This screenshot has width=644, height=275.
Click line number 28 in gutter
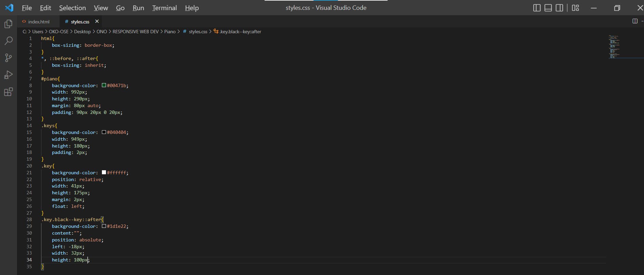click(x=29, y=219)
